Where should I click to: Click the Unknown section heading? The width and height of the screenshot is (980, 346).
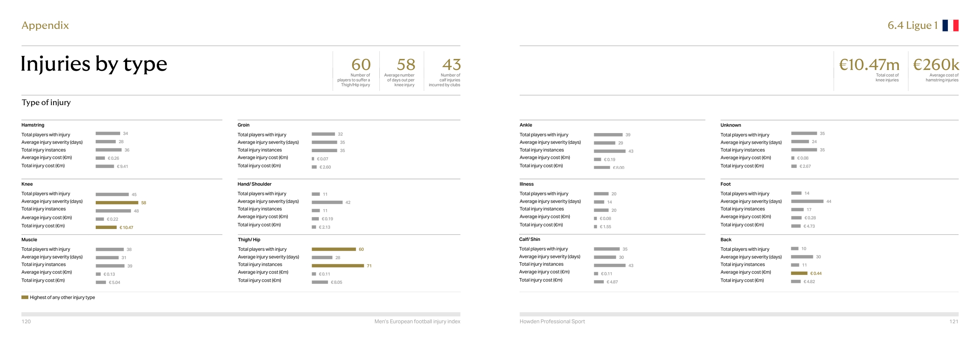pyautogui.click(x=730, y=125)
